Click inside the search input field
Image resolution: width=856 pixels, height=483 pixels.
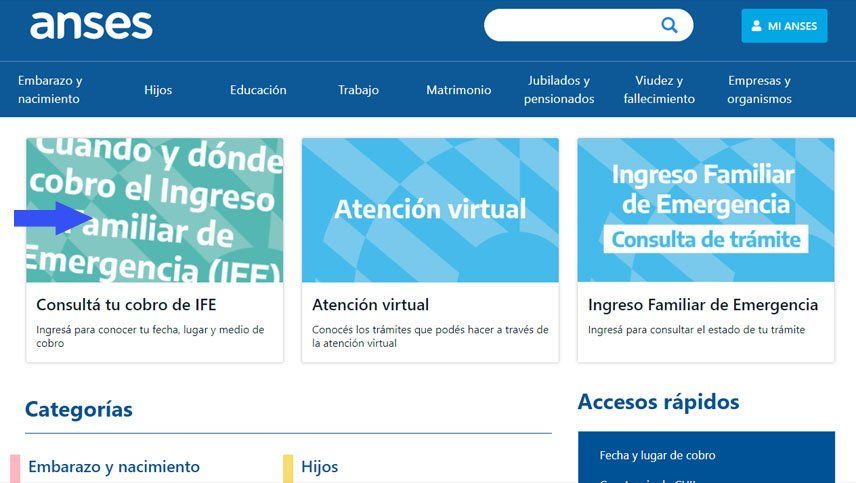click(x=570, y=26)
